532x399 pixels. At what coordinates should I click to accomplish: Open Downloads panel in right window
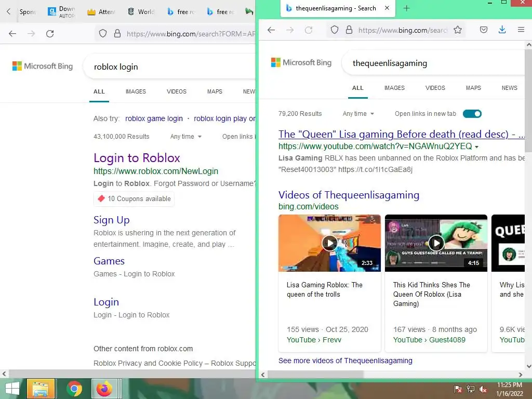502,30
